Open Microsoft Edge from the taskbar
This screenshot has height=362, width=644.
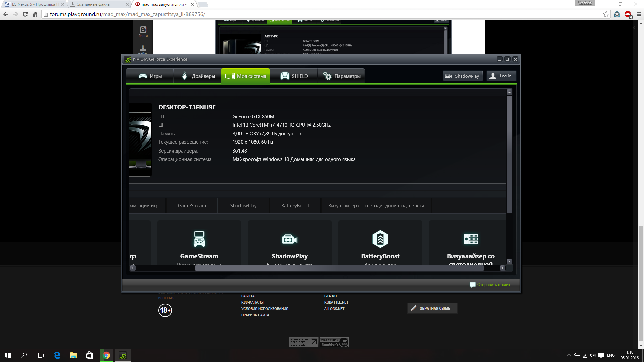coord(57,355)
